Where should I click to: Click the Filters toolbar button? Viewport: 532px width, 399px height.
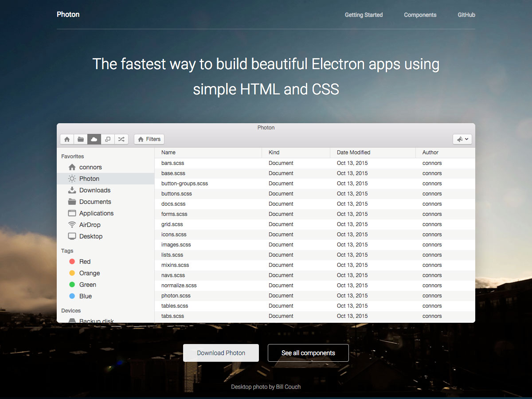(x=149, y=139)
